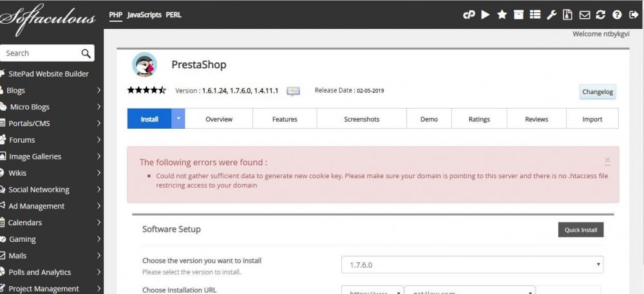Image resolution: width=644 pixels, height=294 pixels.
Task: Open help via question mark icon
Action: (617, 15)
